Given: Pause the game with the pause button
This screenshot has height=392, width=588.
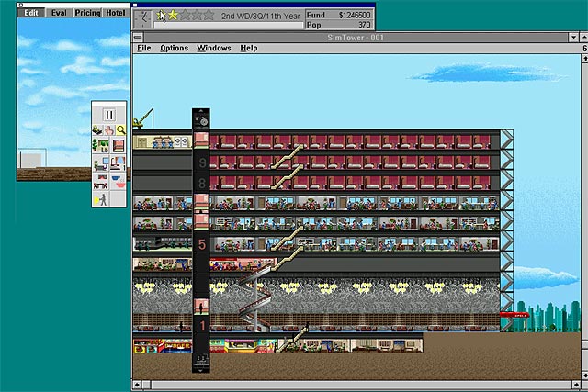Looking at the screenshot, I should [x=109, y=115].
